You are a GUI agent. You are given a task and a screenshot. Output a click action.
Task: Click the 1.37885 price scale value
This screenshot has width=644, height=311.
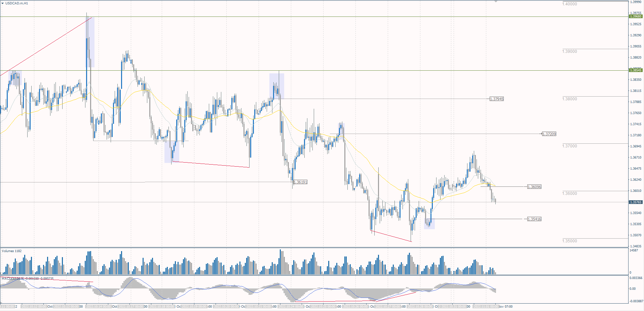click(x=636, y=102)
